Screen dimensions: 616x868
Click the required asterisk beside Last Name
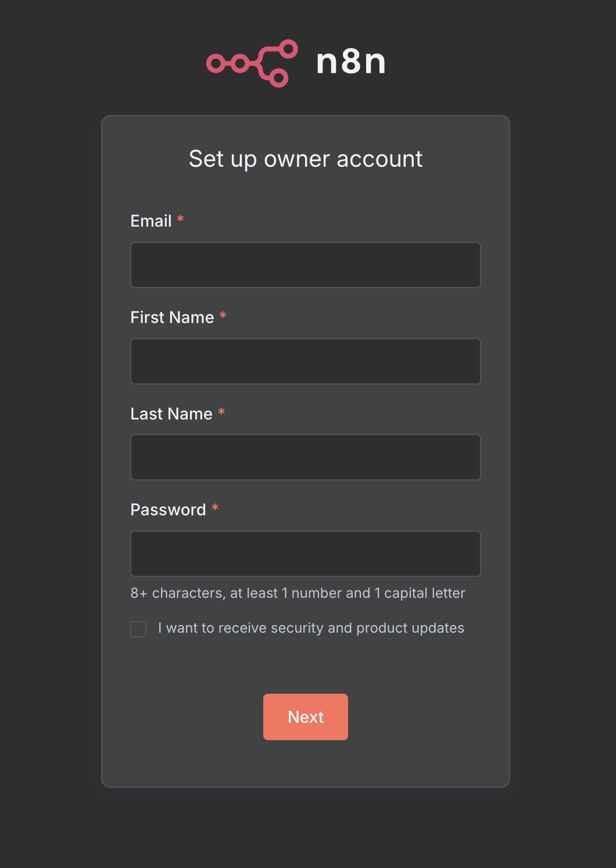221,412
